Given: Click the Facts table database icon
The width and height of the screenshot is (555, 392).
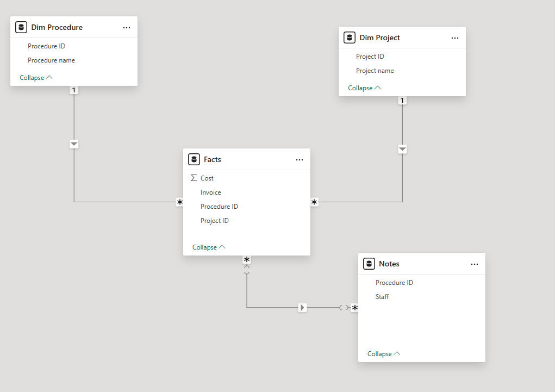Looking at the screenshot, I should [x=194, y=159].
